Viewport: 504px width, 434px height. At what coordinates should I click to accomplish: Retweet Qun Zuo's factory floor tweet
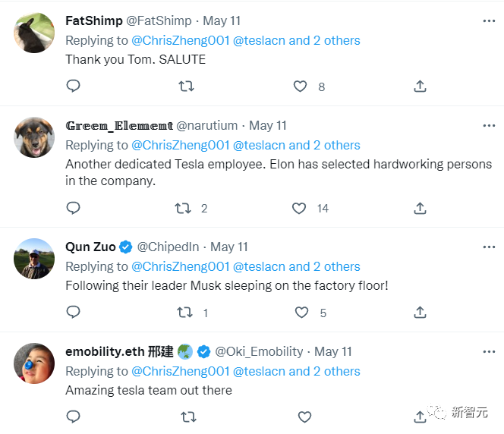[184, 312]
